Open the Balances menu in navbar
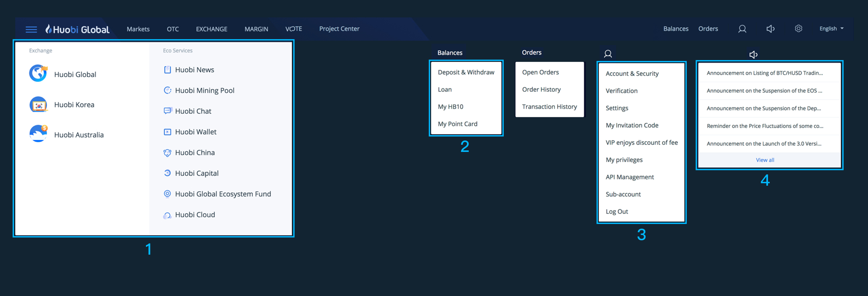This screenshot has width=868, height=296. (676, 29)
